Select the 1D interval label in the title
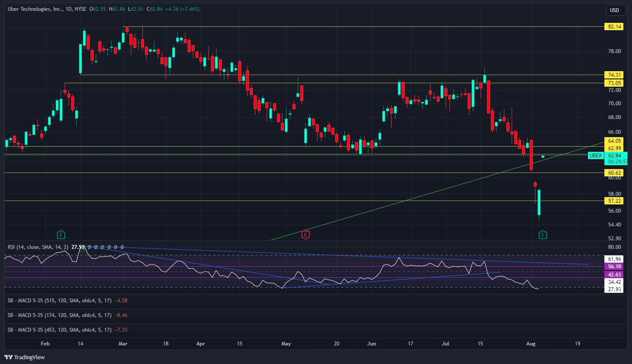The width and height of the screenshot is (632, 364). coord(69,9)
